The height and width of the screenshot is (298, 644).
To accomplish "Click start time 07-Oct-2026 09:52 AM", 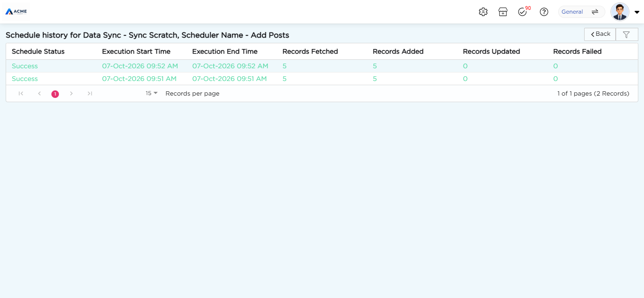I will [x=140, y=66].
